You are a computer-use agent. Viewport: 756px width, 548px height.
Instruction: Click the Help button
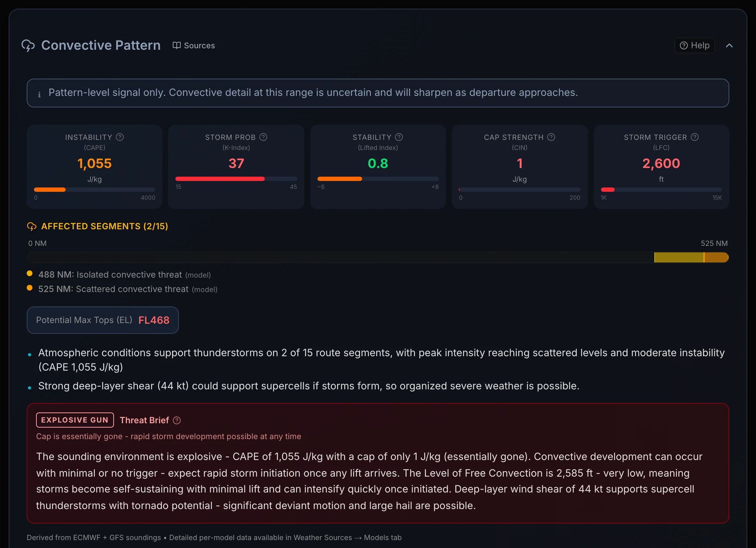pos(694,45)
